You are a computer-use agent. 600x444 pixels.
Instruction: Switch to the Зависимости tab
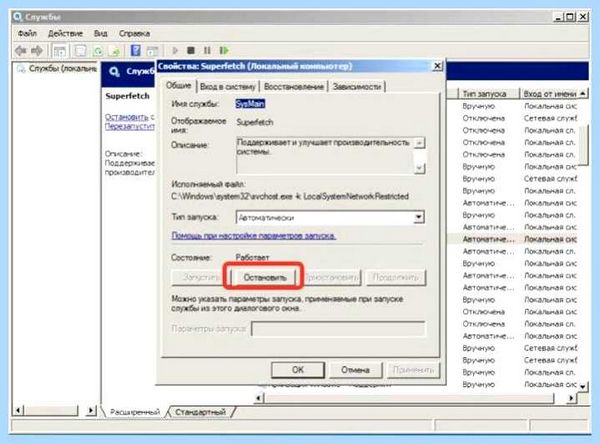pyautogui.click(x=357, y=87)
